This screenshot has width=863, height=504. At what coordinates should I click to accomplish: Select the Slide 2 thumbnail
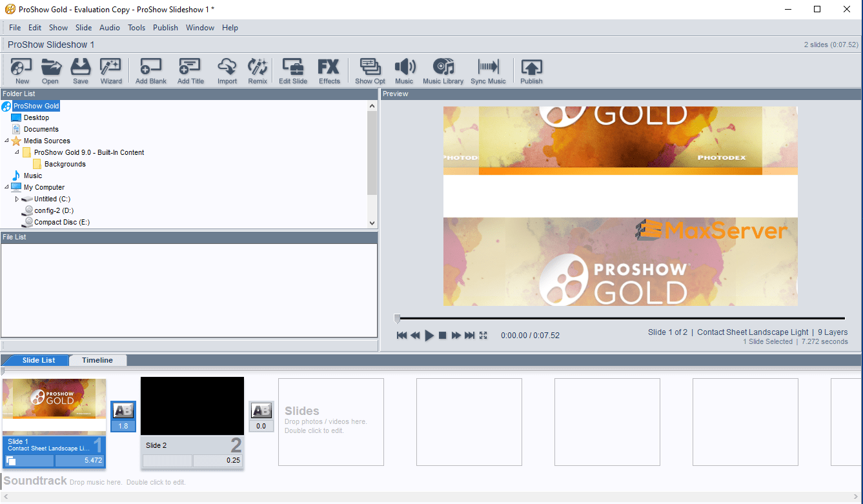[192, 407]
